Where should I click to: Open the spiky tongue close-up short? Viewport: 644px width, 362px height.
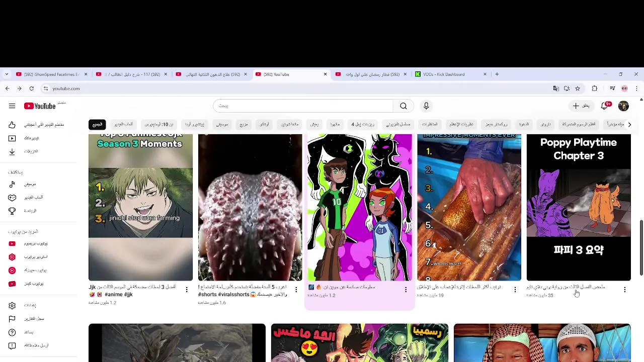click(x=250, y=207)
